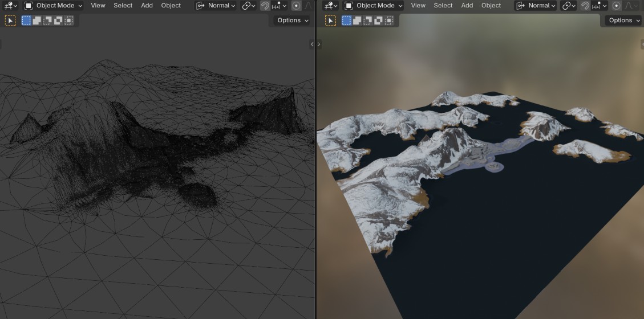Expand the sidebar arrow of the wireframe viewport
This screenshot has width=644, height=319.
311,44
